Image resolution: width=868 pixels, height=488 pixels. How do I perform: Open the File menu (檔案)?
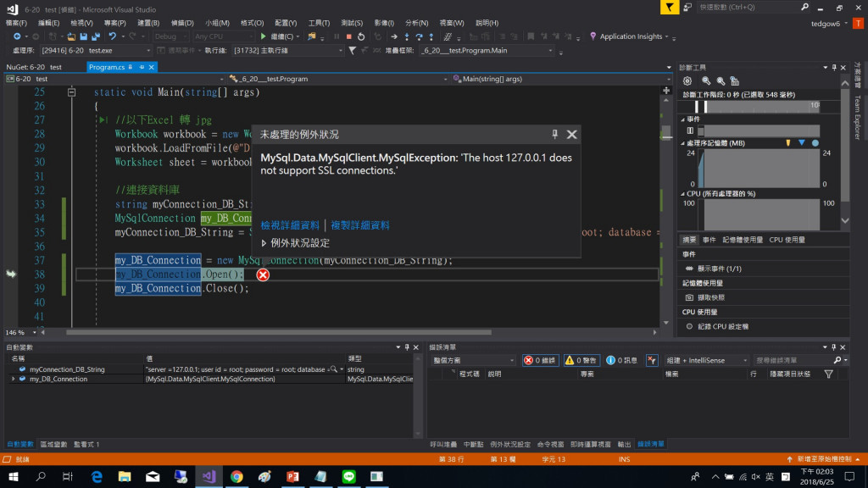coord(16,23)
